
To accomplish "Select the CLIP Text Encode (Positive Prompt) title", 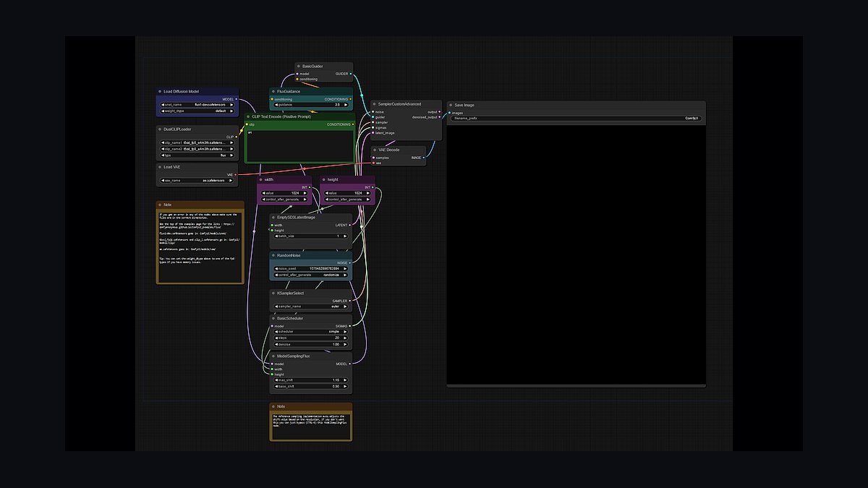I will pos(282,116).
